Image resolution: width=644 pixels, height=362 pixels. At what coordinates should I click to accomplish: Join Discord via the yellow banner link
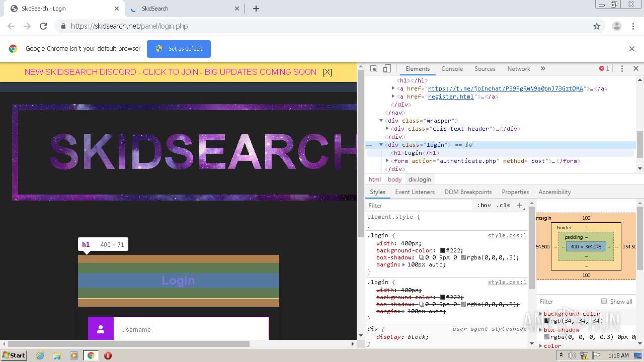pyautogui.click(x=170, y=72)
